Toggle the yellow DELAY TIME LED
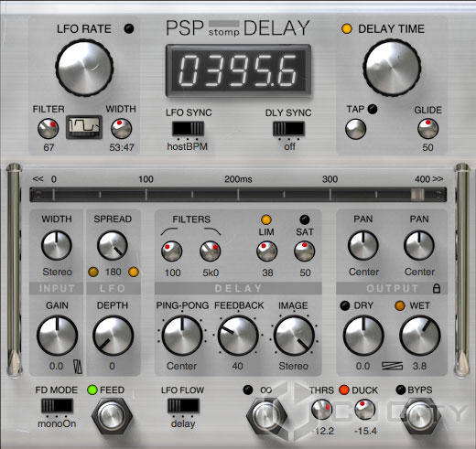Image resolution: width=476 pixels, height=449 pixels. click(x=347, y=28)
